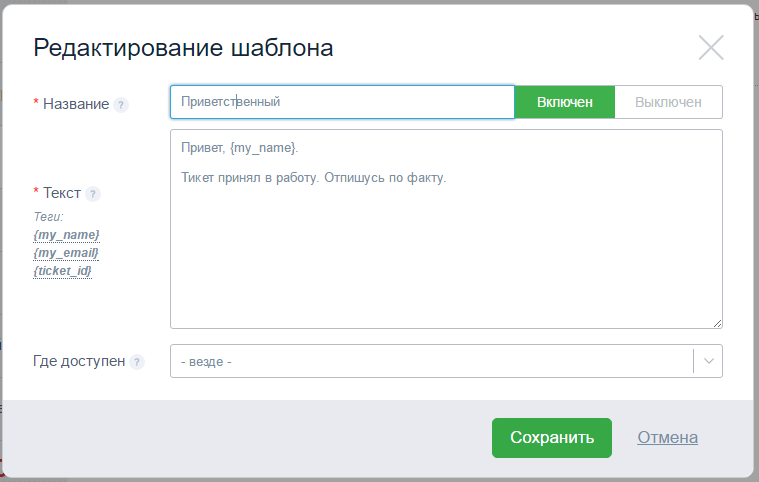The height and width of the screenshot is (482, 759).
Task: Close the template editing dialog with X
Action: click(711, 47)
